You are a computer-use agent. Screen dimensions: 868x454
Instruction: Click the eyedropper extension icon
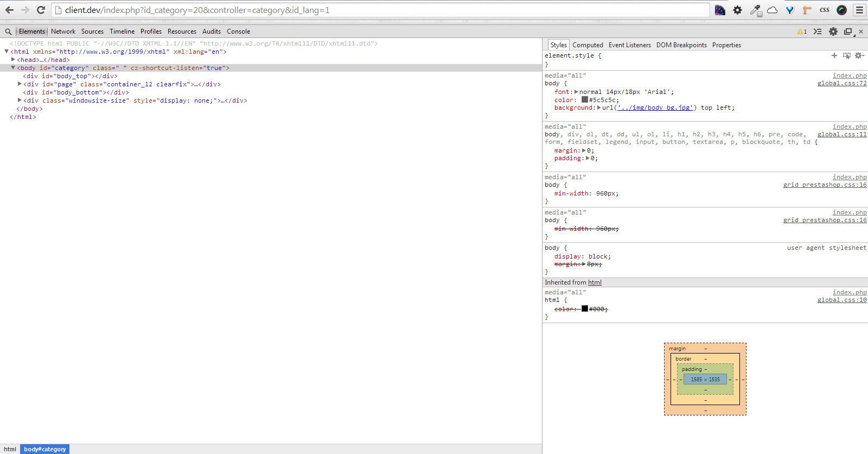[755, 10]
